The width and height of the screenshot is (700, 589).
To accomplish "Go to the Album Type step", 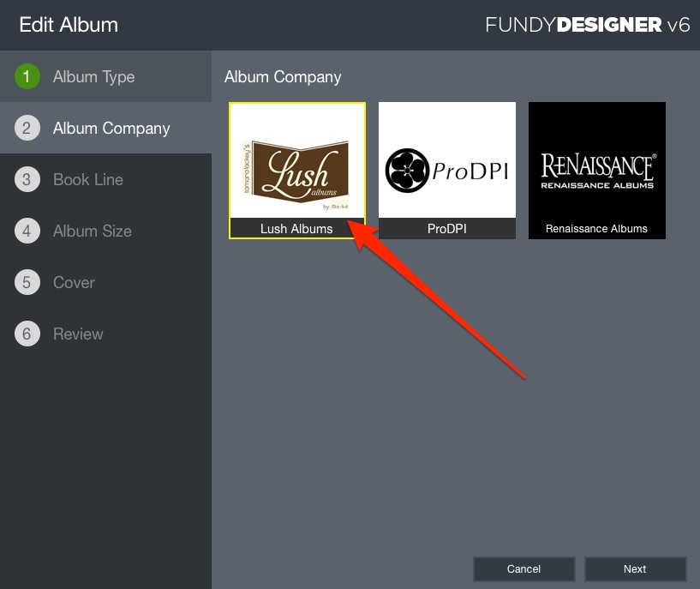I will 105,76.
